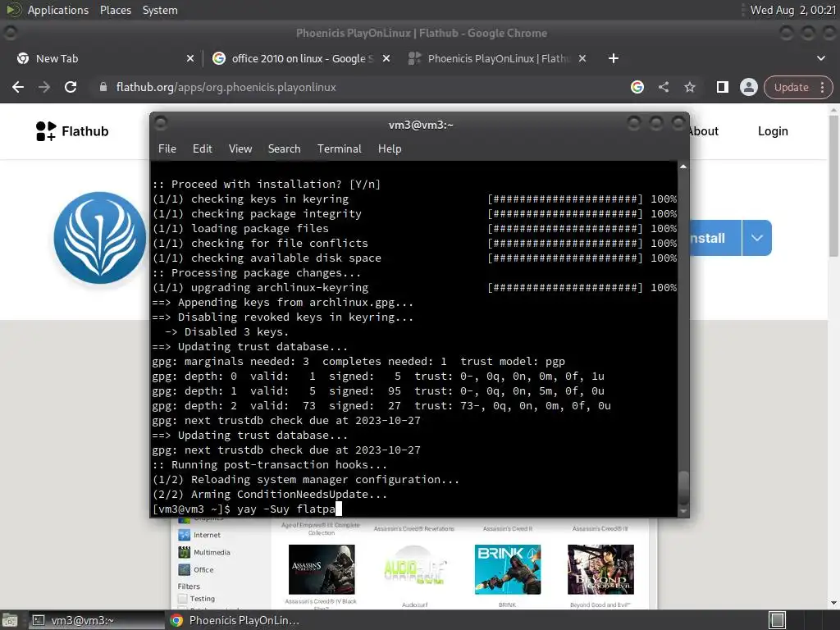Switch to the Phoenicis PlayOnLinux Flathub tab
840x630 pixels.
click(496, 58)
